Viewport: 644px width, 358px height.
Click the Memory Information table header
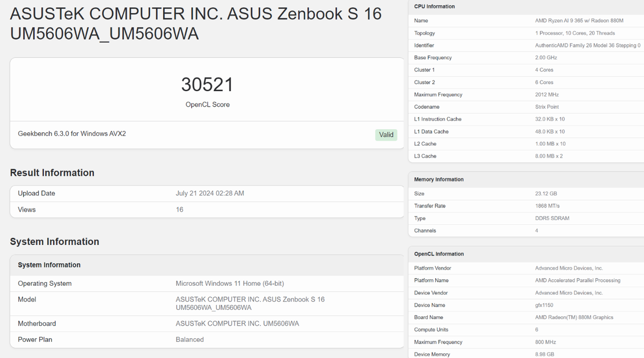438,180
